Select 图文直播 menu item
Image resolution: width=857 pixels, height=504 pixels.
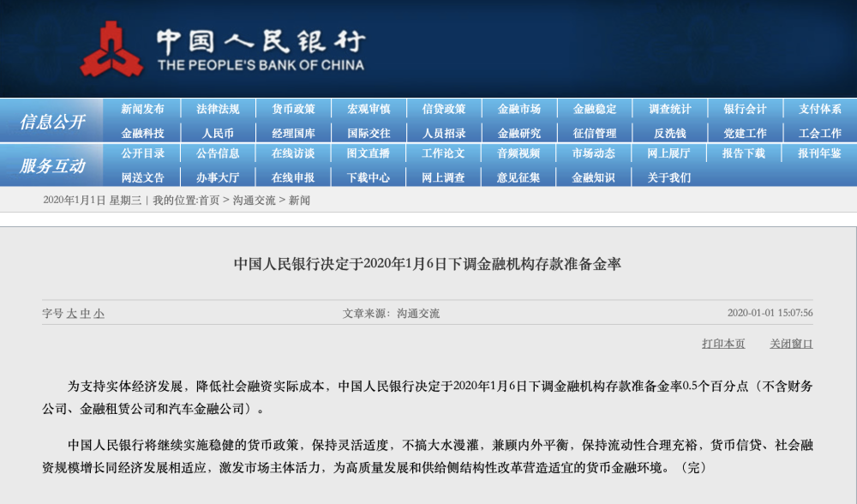[369, 153]
